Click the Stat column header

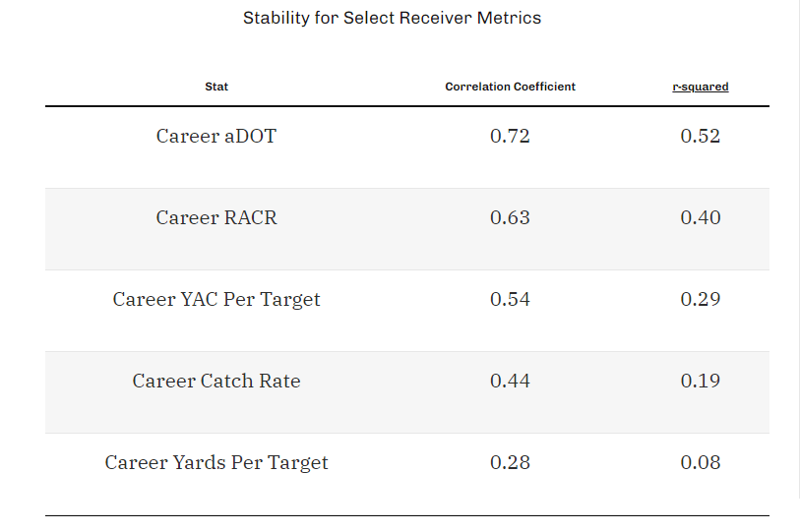(x=216, y=87)
